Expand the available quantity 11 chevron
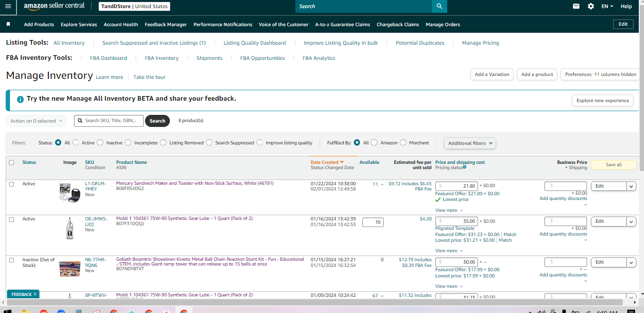Screen dimensions: 644x313 coord(382,184)
